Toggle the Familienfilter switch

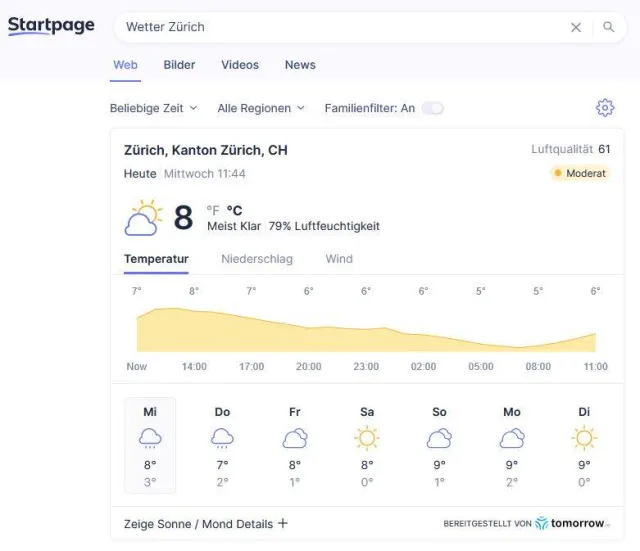tap(432, 108)
